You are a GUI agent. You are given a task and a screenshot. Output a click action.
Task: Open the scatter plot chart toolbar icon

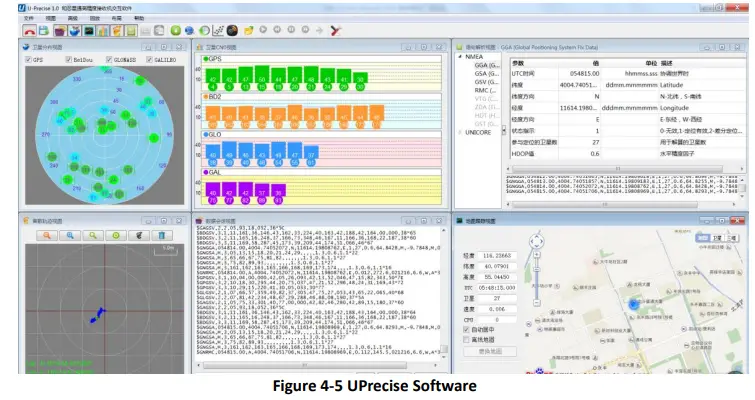pos(218,31)
